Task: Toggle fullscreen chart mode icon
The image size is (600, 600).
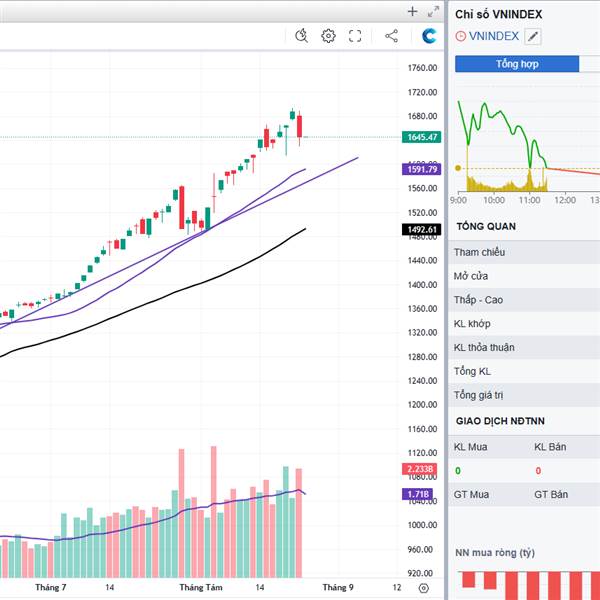Action: point(355,36)
